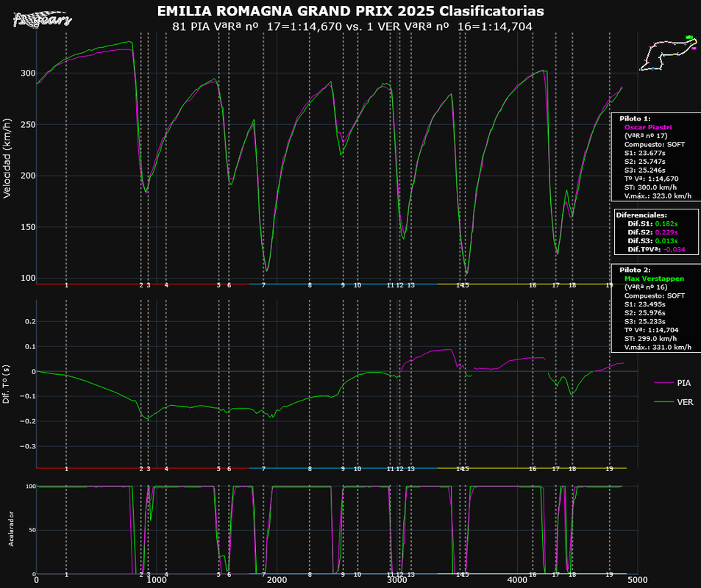701x588 pixels.
Task: Open the Imola track map thumbnail
Action: click(x=669, y=53)
